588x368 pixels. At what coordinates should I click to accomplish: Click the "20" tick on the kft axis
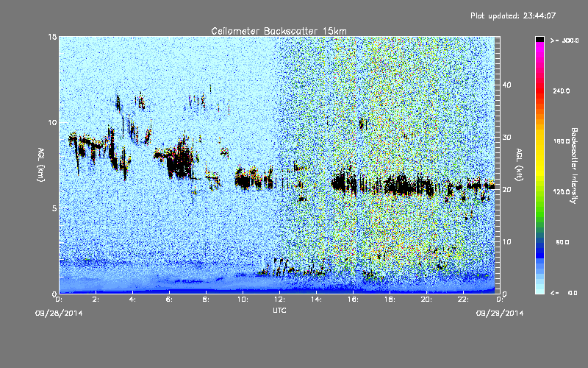click(x=506, y=190)
